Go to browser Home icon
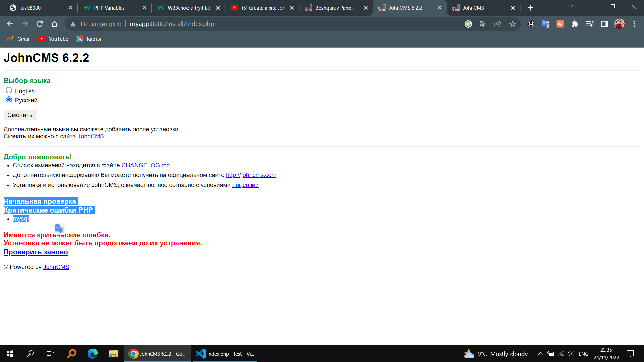This screenshot has width=644, height=362. (54, 24)
